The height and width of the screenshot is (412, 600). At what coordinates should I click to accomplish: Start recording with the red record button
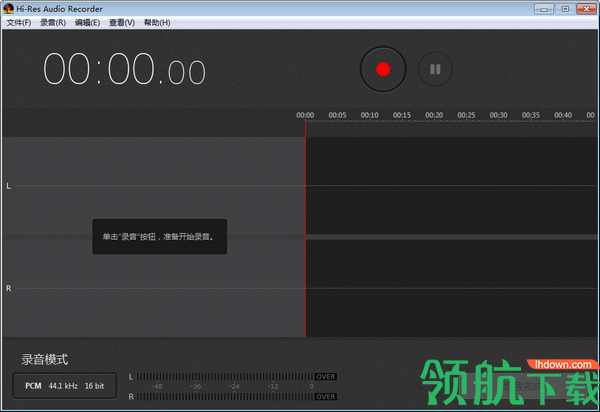(383, 69)
